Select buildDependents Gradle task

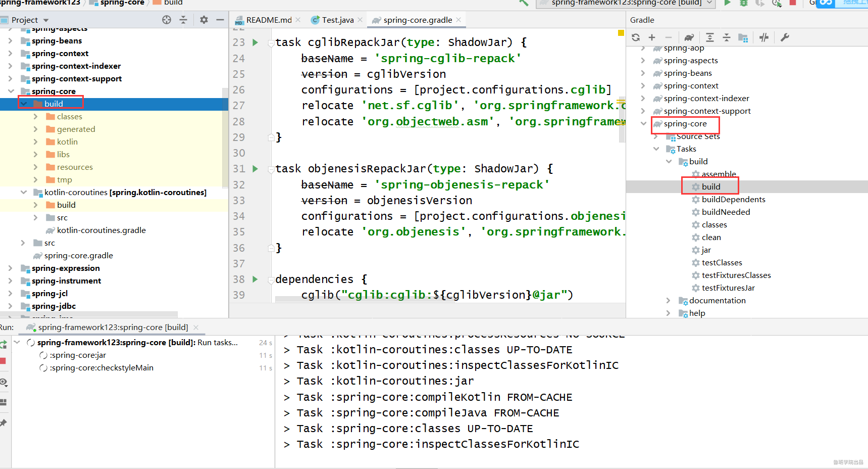click(733, 200)
